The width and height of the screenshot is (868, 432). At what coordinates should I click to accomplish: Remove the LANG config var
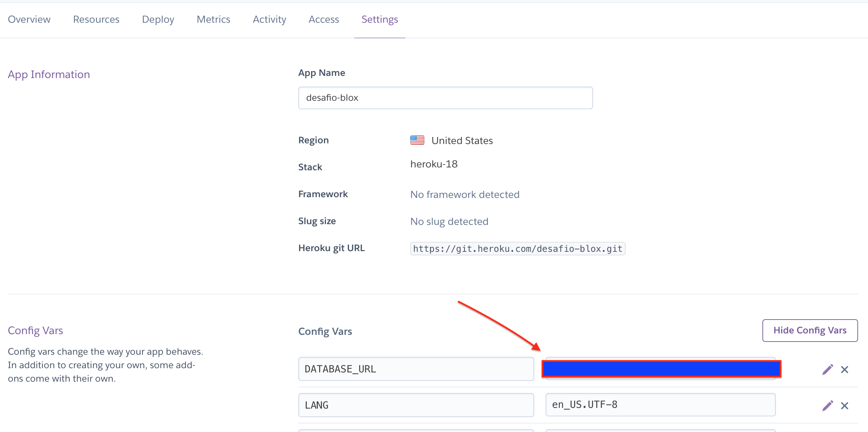coord(845,405)
